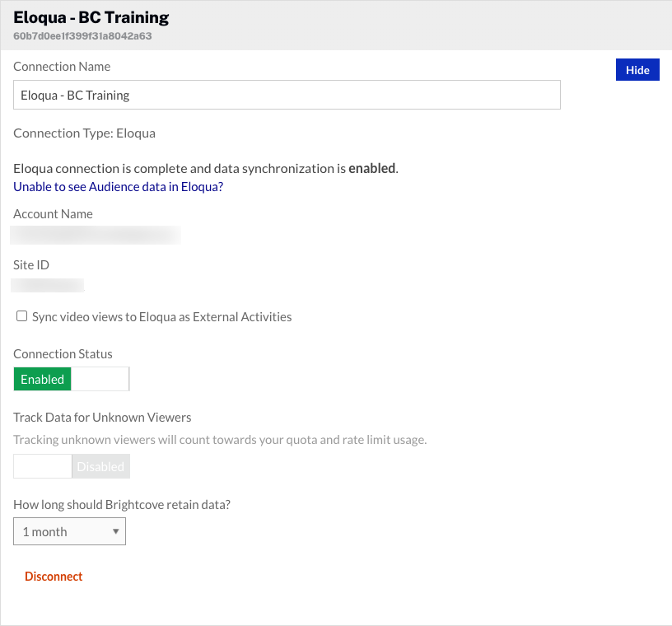Click 'How long should Brightcove retain data?' label
Screen dimensions: 672x626
click(x=122, y=505)
